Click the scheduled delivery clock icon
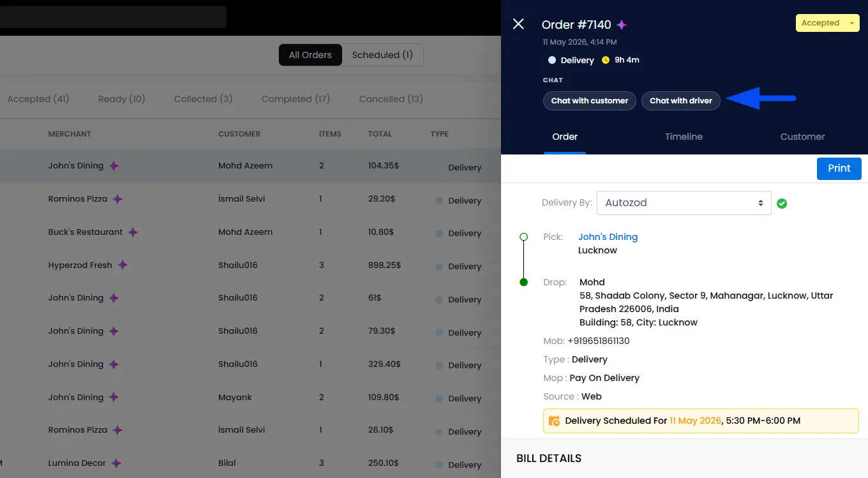Screen dimensions: 868x478 pyautogui.click(x=554, y=421)
